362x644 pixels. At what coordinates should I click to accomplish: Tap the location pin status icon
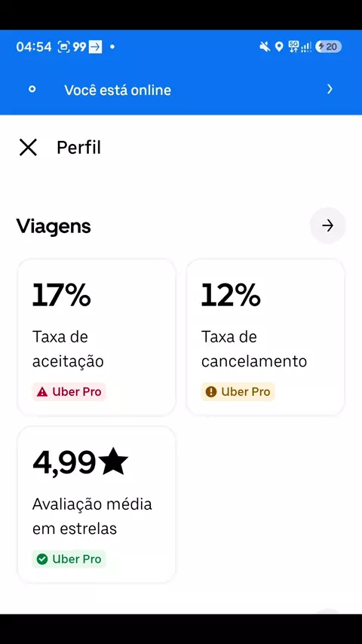pyautogui.click(x=279, y=47)
